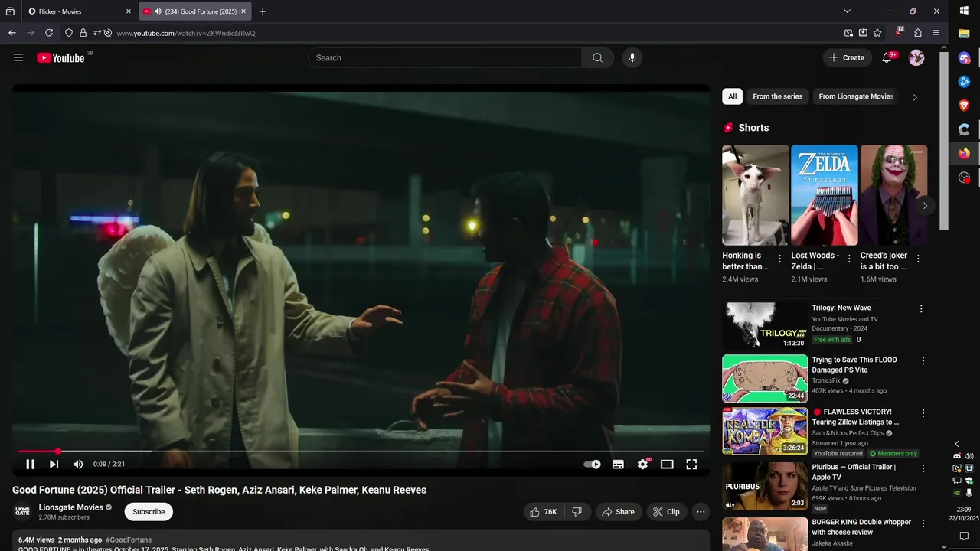Open options for FLAWLESS VICTORY video
Image resolution: width=980 pixels, height=551 pixels.
pos(923,412)
